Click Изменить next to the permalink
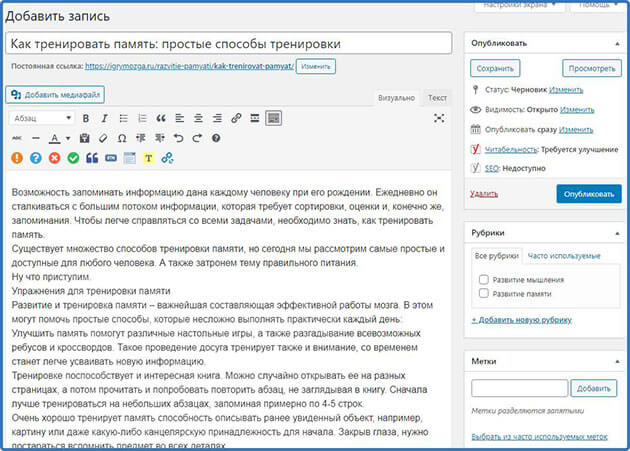This screenshot has width=630, height=451. click(316, 66)
